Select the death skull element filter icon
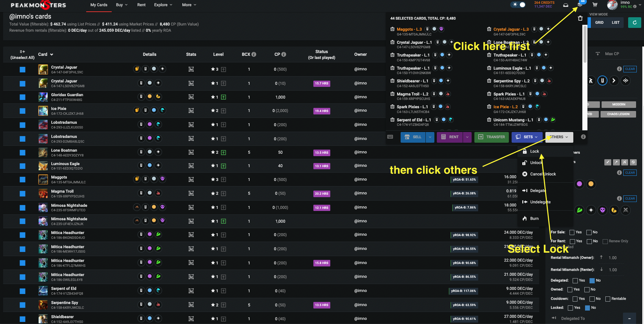 coord(602,210)
